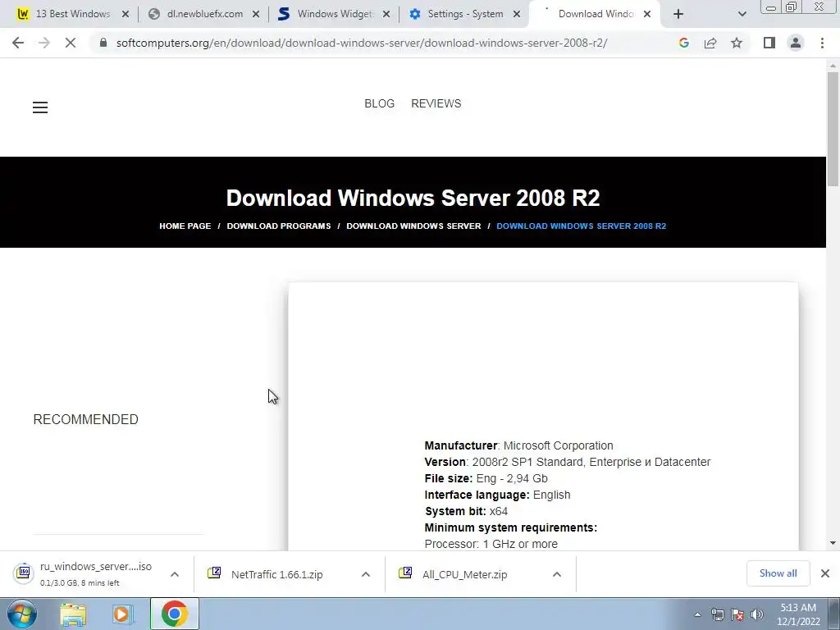View site info via the padlock icon
840x630 pixels.
pyautogui.click(x=103, y=43)
